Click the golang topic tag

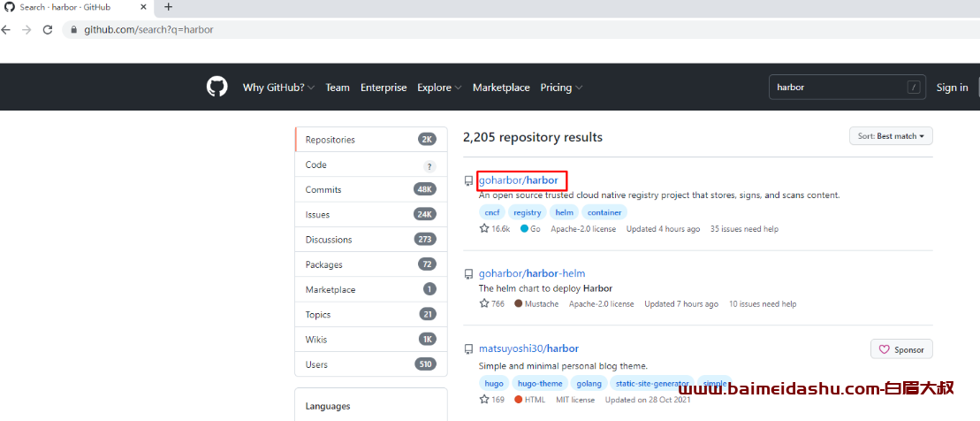(x=589, y=384)
